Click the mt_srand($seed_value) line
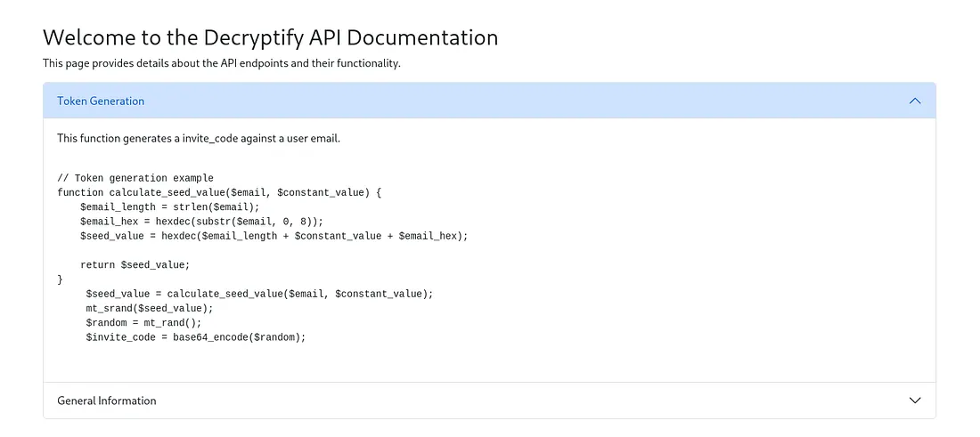 coord(150,308)
